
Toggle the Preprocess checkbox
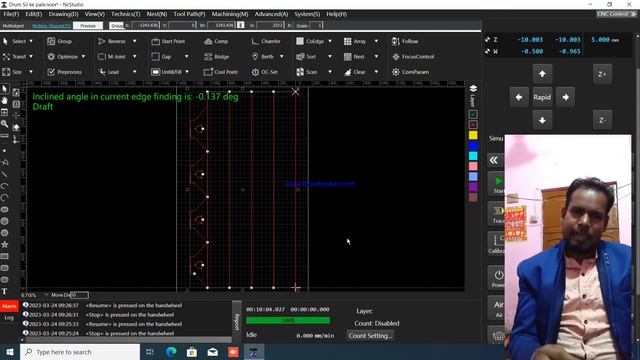(51, 72)
